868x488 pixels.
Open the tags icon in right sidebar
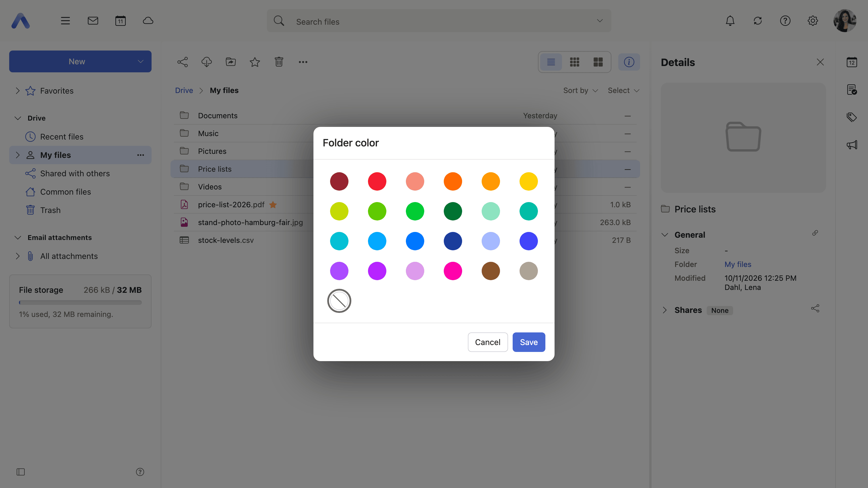click(x=851, y=117)
